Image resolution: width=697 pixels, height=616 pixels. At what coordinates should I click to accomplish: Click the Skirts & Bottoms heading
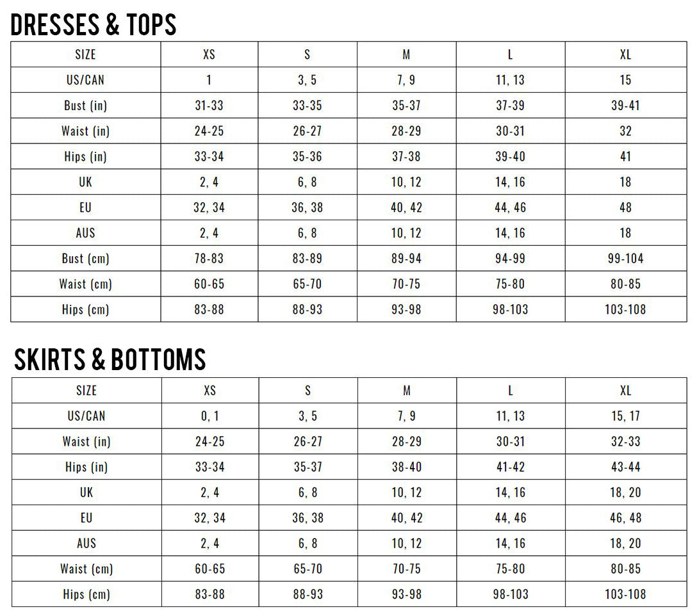110,360
